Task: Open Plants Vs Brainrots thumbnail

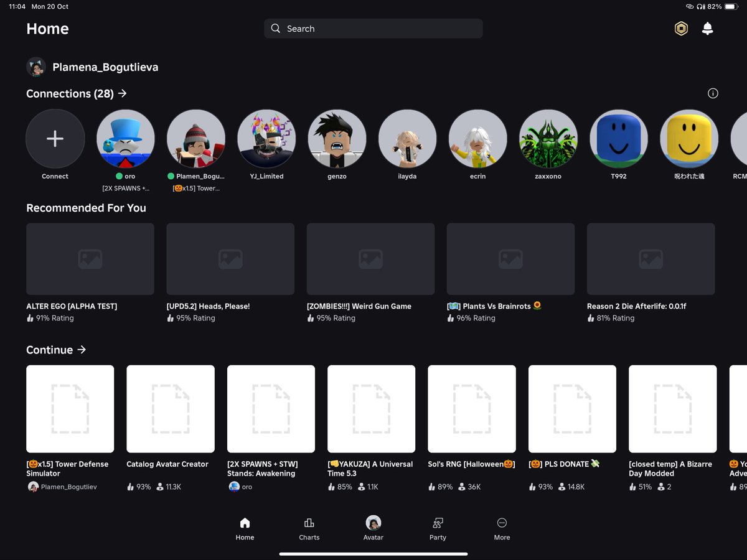Action: point(510,259)
